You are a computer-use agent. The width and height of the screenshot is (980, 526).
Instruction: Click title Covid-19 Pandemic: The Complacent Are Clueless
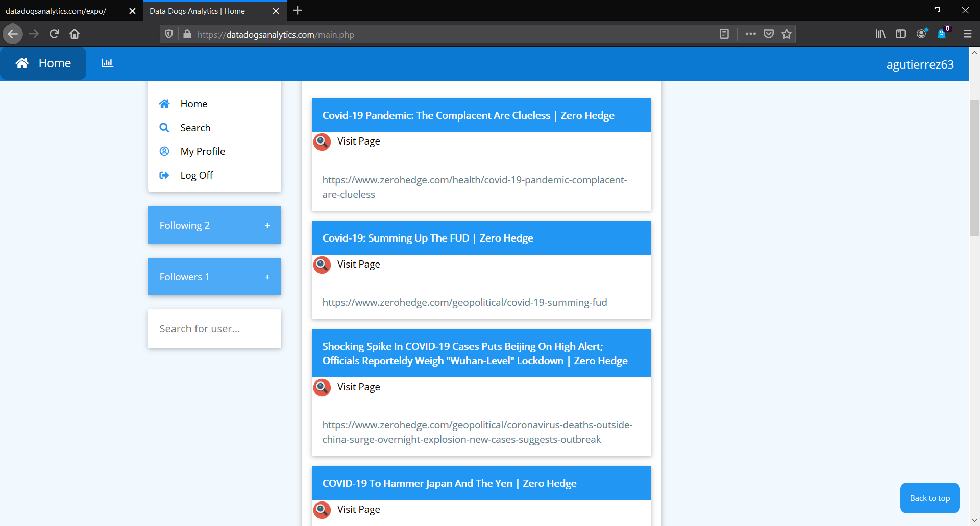tap(468, 115)
